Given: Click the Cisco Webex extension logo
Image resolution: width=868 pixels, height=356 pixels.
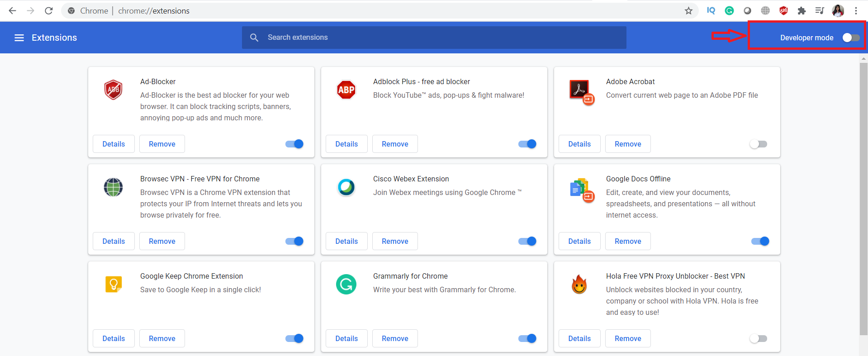Looking at the screenshot, I should click(x=346, y=187).
